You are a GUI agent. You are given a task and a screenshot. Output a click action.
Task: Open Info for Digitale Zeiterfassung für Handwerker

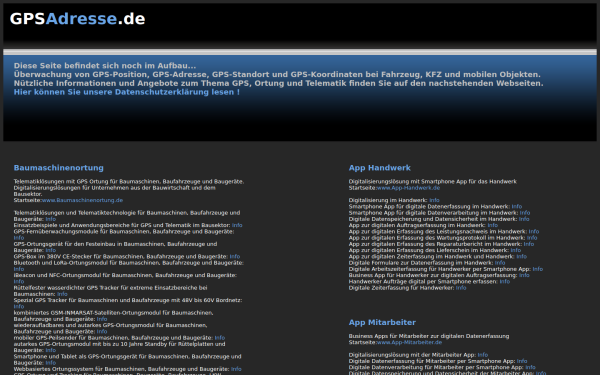point(461,288)
